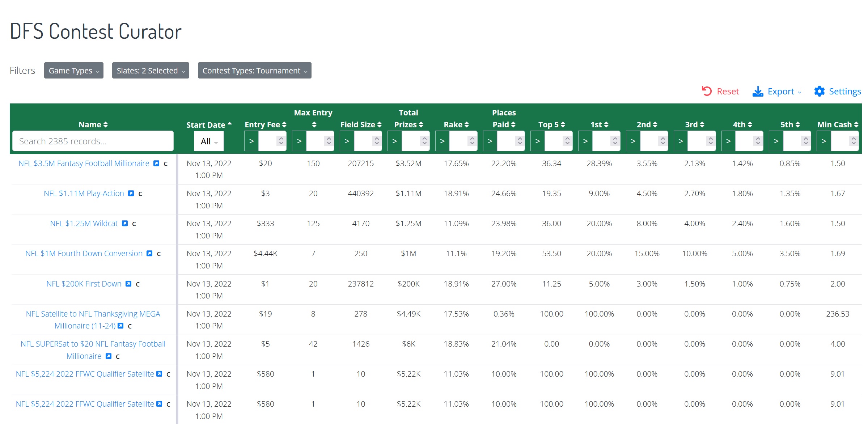
Task: Sort table by Top 5 column
Action: coord(551,124)
